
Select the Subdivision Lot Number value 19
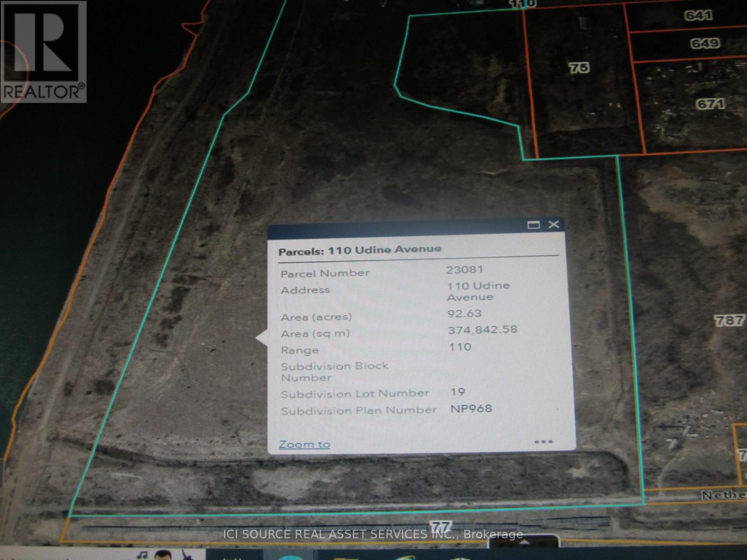coord(458,392)
